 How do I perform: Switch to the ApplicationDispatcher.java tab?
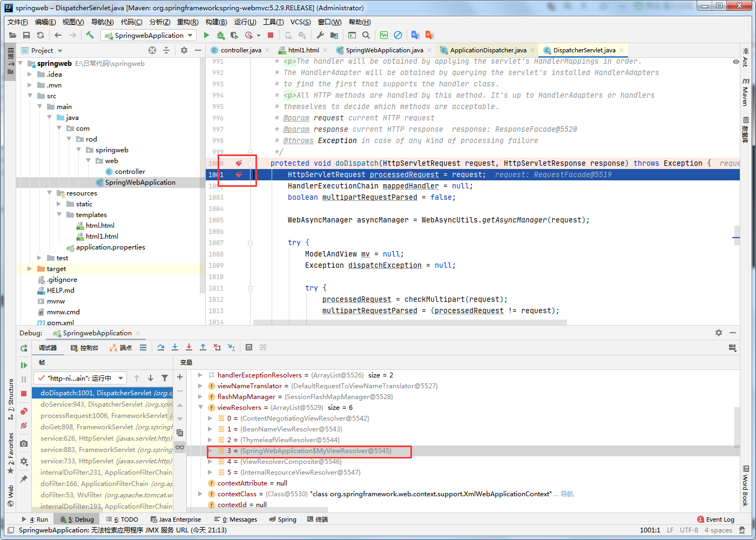[488, 50]
